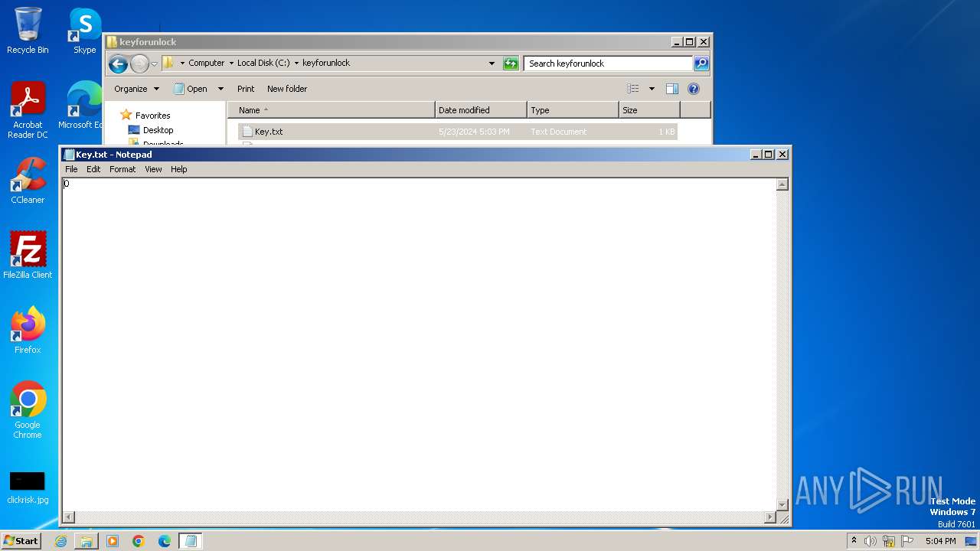Viewport: 980px width, 551px height.
Task: Sort files by the Size column
Action: click(649, 110)
